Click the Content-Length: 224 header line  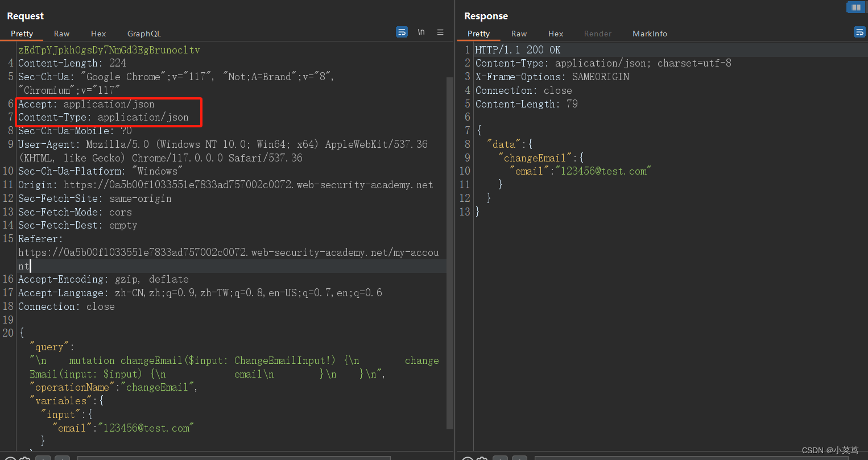pos(72,63)
